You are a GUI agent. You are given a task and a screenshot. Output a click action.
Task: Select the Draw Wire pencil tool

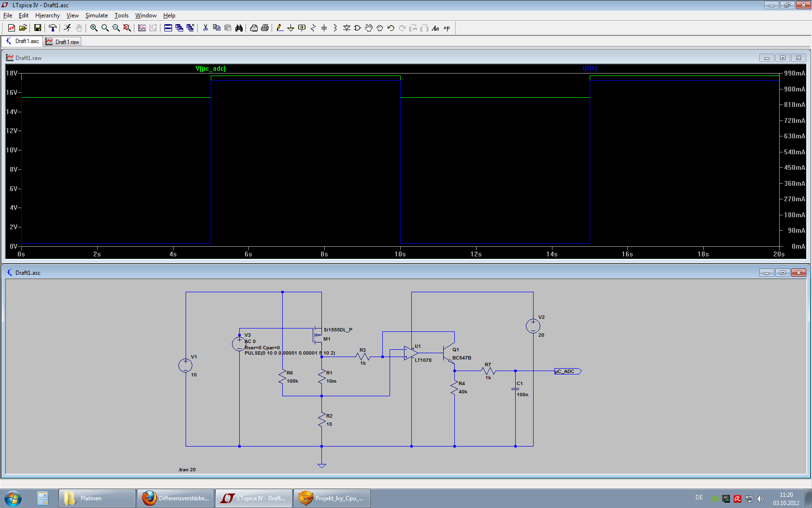click(280, 28)
